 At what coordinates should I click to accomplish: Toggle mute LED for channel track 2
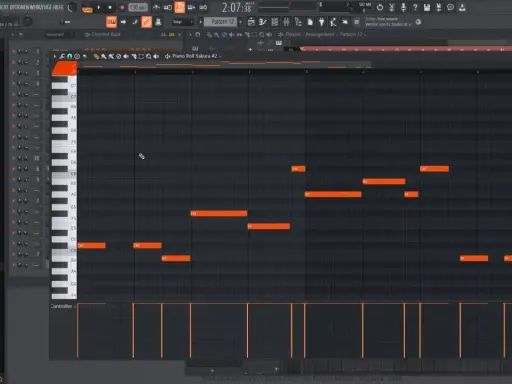coord(13,62)
